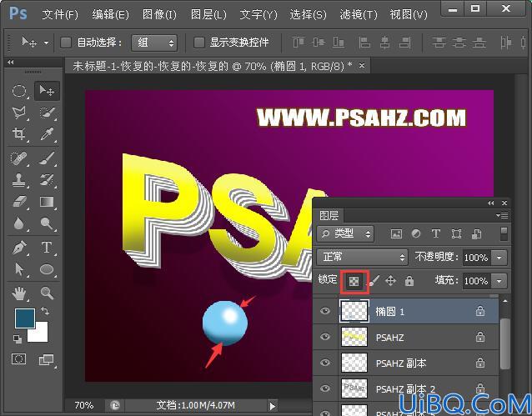
Task: Select the 图层 panel tab
Action: point(329,215)
